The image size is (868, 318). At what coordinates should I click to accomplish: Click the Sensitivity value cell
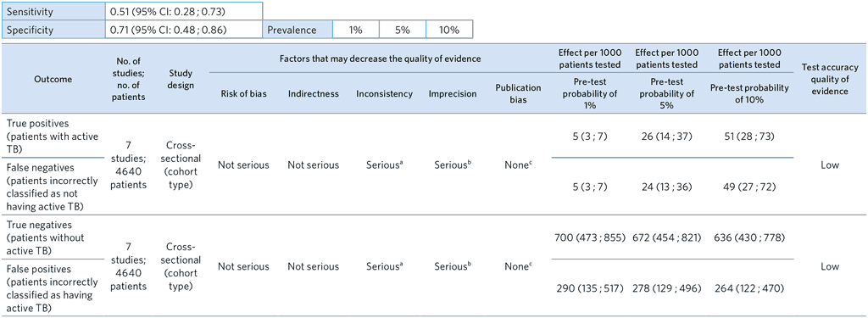pos(184,10)
